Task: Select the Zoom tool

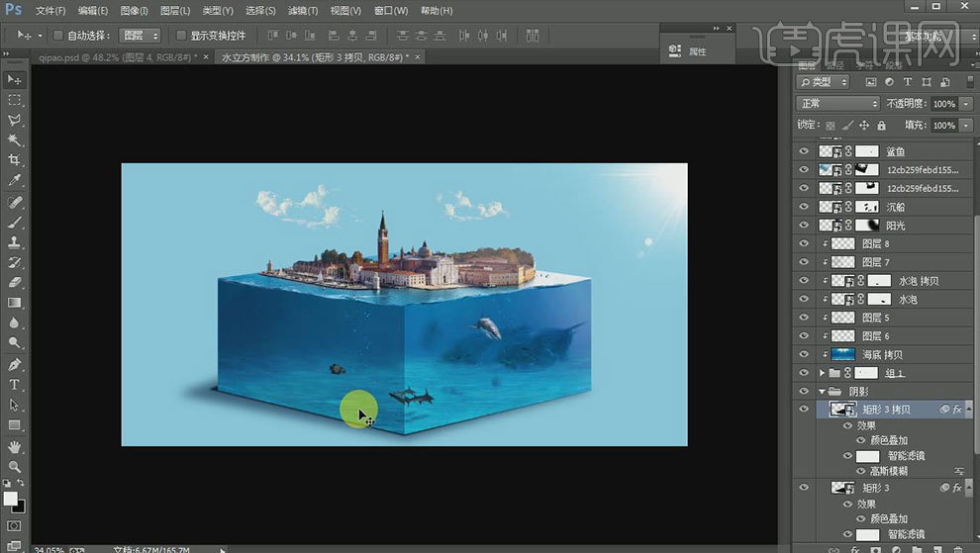Action: [15, 466]
